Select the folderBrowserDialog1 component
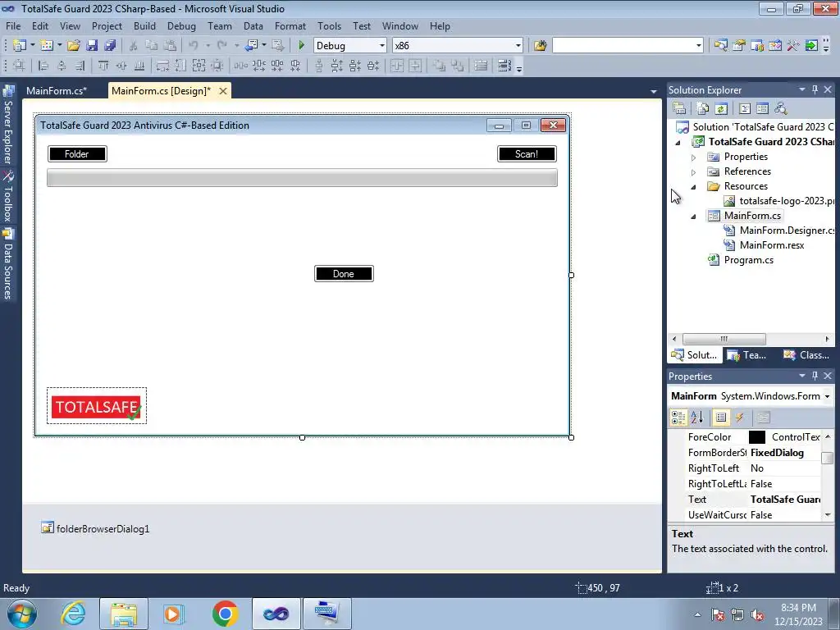The image size is (840, 630). click(95, 529)
